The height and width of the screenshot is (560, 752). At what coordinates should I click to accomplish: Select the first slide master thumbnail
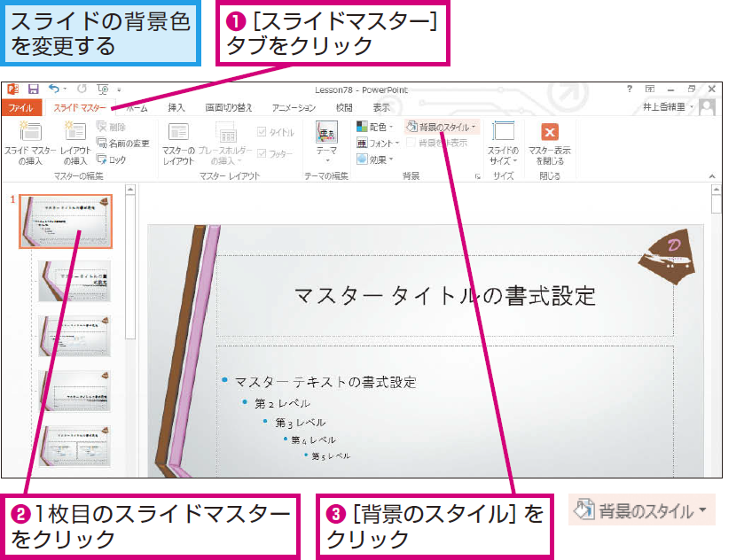[66, 221]
